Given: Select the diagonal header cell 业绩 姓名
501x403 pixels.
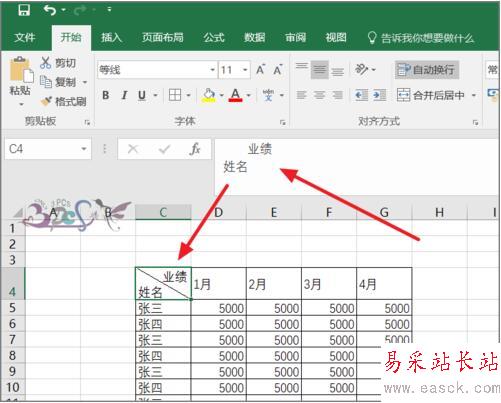Looking at the screenshot, I should pyautogui.click(x=163, y=284).
